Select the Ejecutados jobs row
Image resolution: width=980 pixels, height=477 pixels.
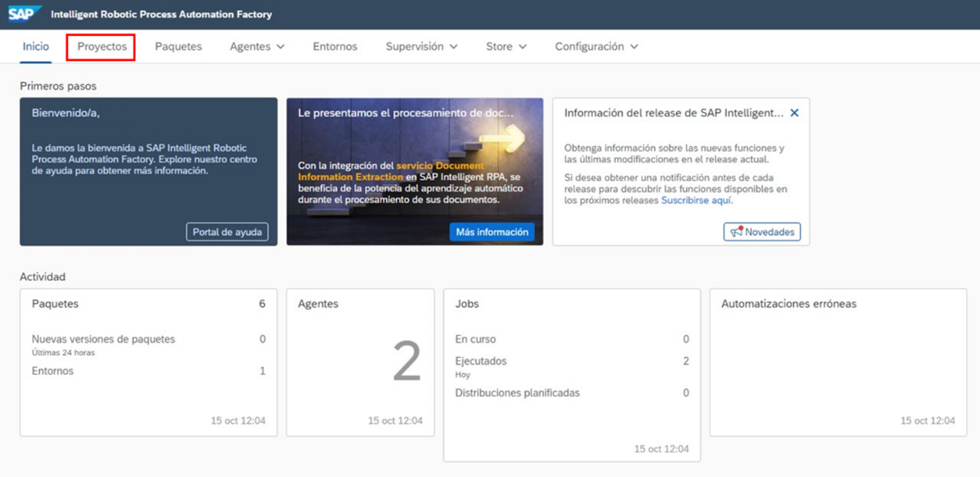point(572,366)
